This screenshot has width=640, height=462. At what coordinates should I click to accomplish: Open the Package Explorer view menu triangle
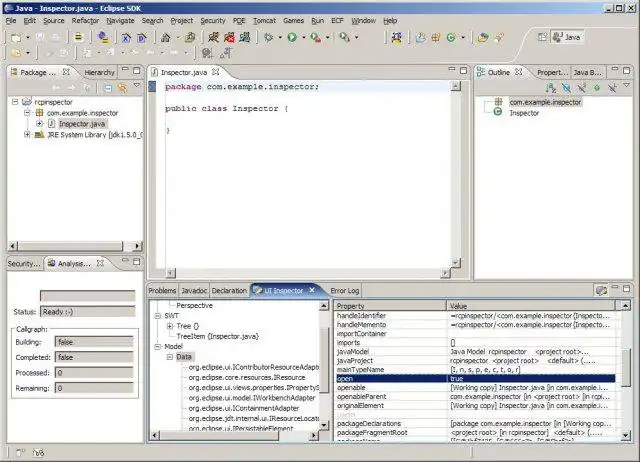[137, 86]
